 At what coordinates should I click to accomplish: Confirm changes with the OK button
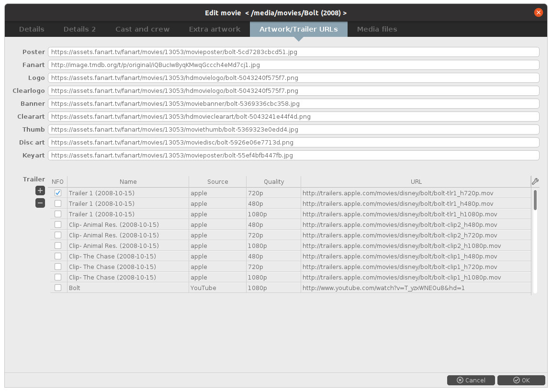click(521, 380)
